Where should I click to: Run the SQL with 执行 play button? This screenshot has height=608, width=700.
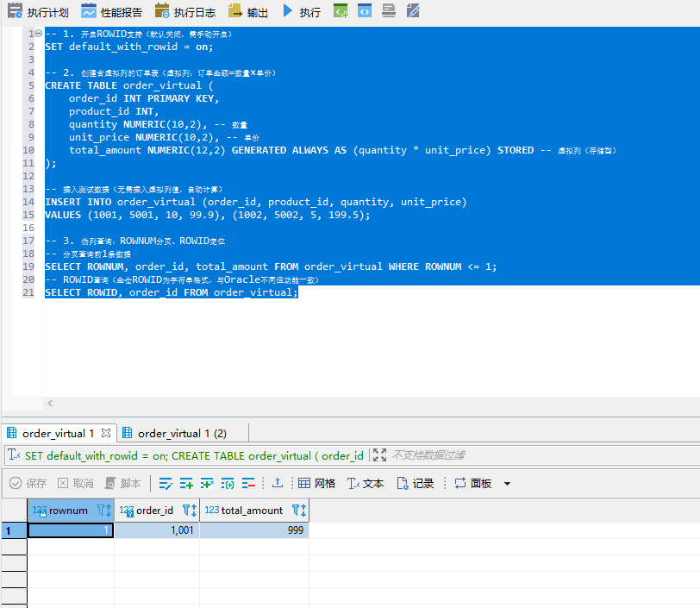[x=302, y=11]
